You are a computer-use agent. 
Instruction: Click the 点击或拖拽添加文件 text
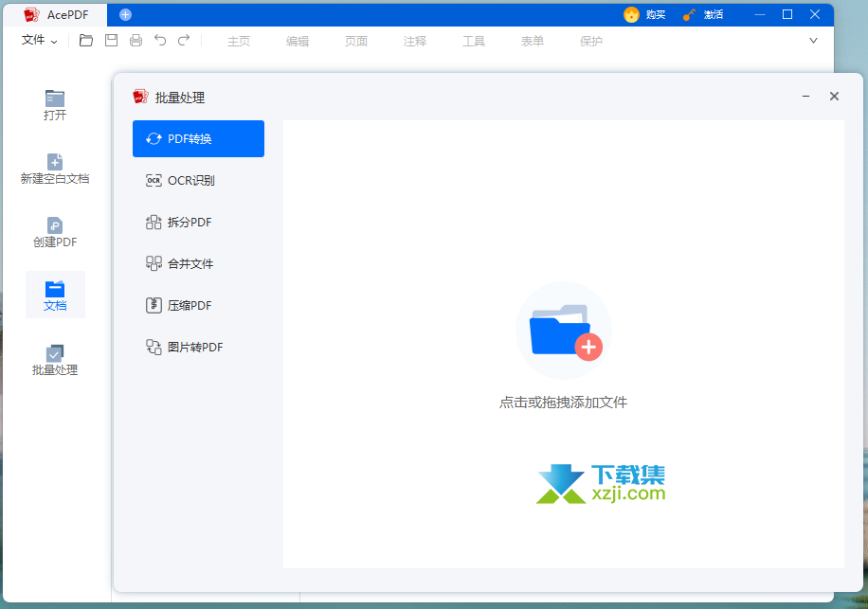click(x=563, y=403)
